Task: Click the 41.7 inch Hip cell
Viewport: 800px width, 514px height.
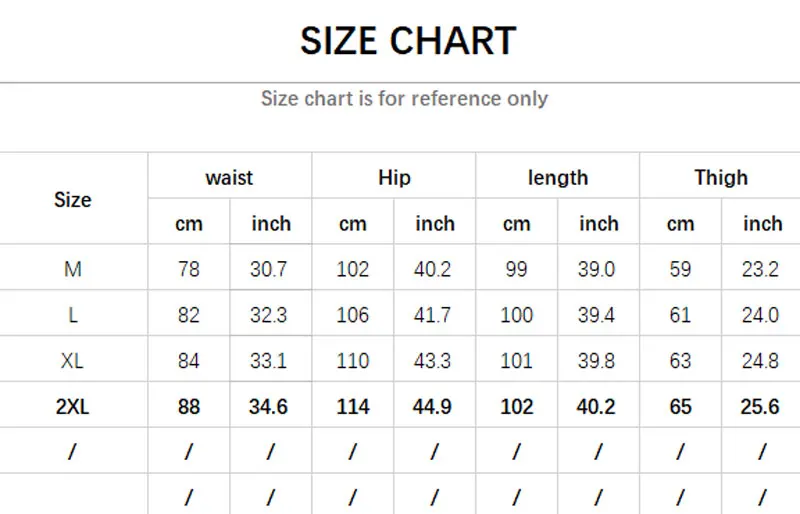Action: coord(434,315)
